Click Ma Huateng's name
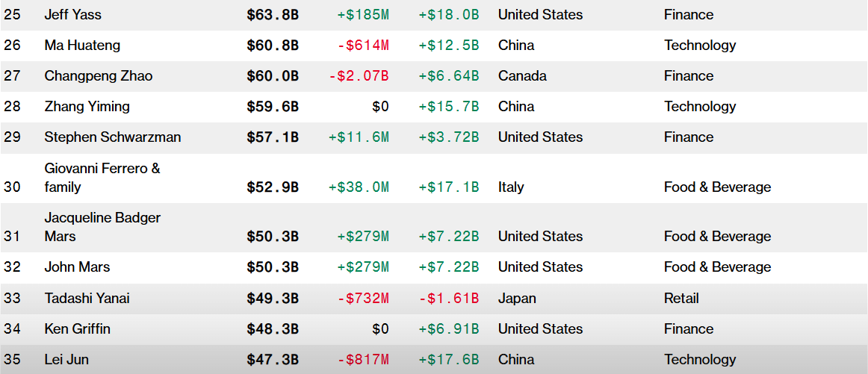Viewport: 868px width, 374px height. [81, 46]
